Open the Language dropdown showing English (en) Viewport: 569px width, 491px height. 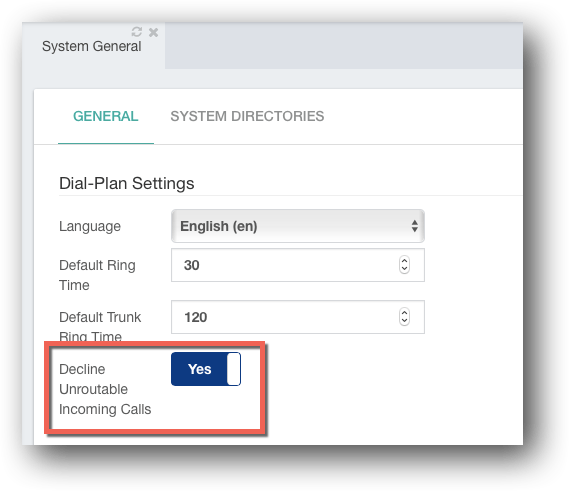pyautogui.click(x=298, y=226)
